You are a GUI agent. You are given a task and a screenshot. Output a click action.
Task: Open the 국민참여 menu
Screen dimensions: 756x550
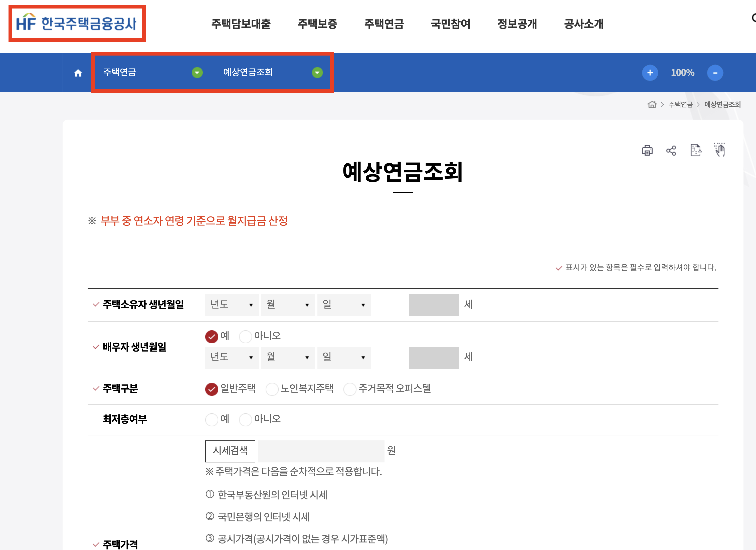tap(450, 24)
